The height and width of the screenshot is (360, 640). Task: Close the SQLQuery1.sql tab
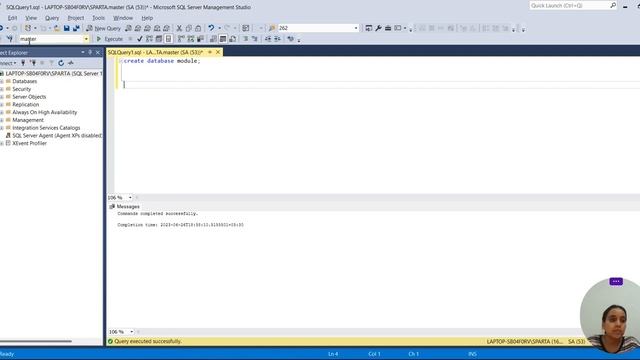(x=218, y=52)
